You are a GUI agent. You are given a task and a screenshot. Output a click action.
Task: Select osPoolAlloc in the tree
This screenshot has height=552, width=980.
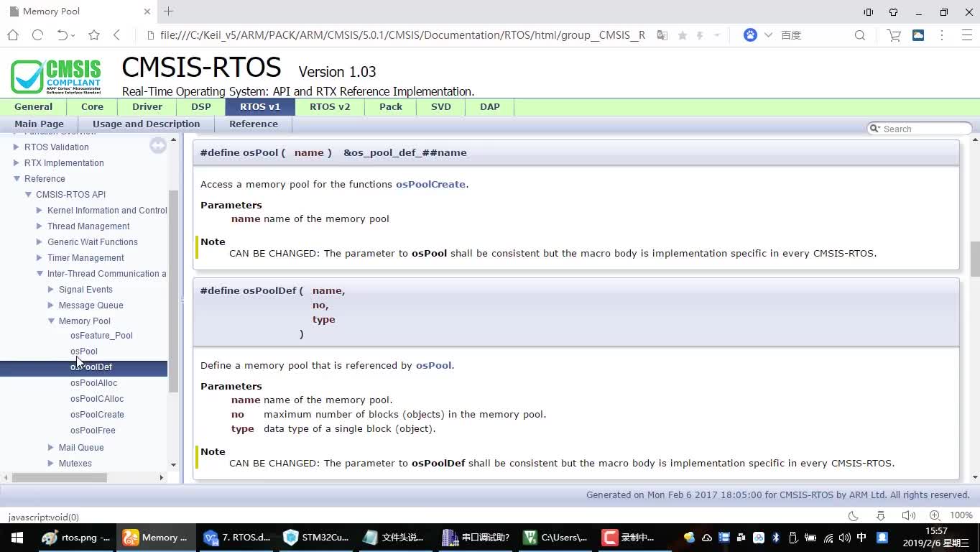pos(93,383)
